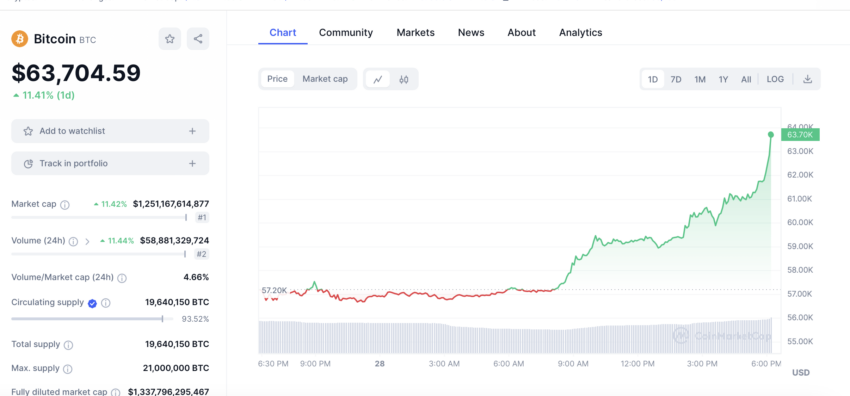Open Market cap info icon

click(x=65, y=205)
